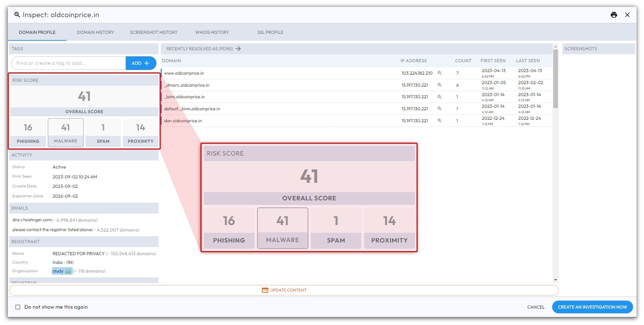Click the Update Content bar

[284, 290]
